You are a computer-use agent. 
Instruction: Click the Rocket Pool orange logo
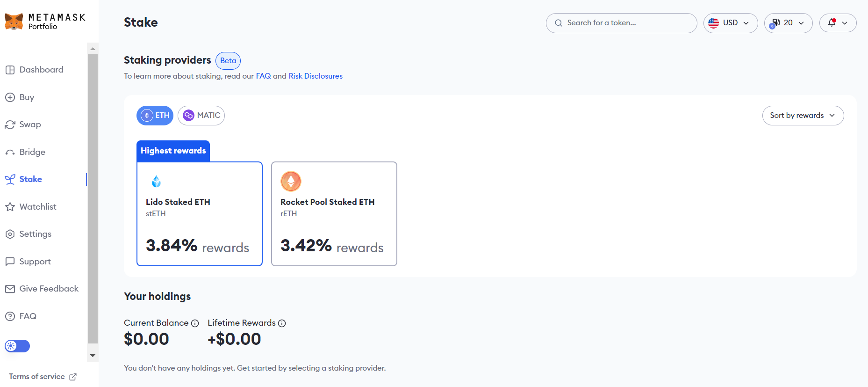pyautogui.click(x=291, y=181)
